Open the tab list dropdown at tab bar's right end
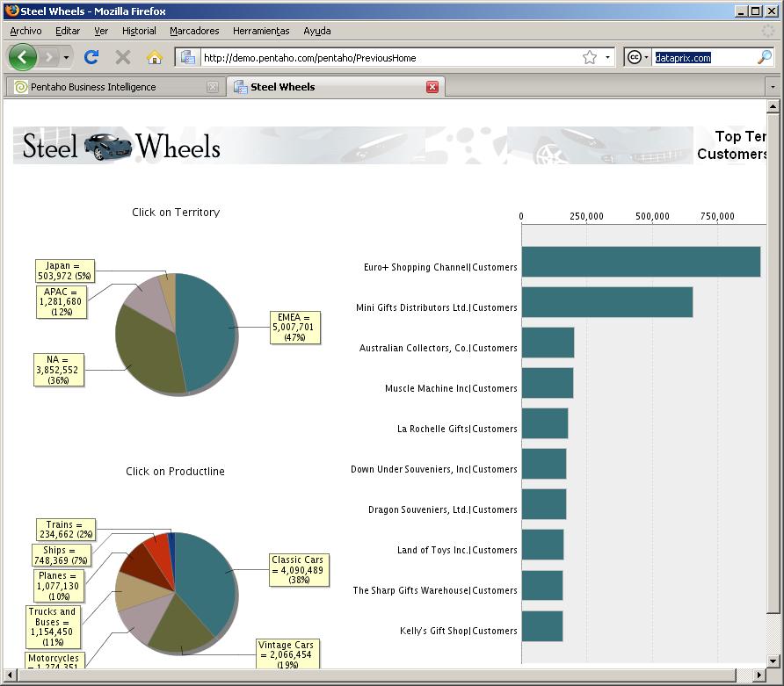The height and width of the screenshot is (686, 784). [773, 87]
